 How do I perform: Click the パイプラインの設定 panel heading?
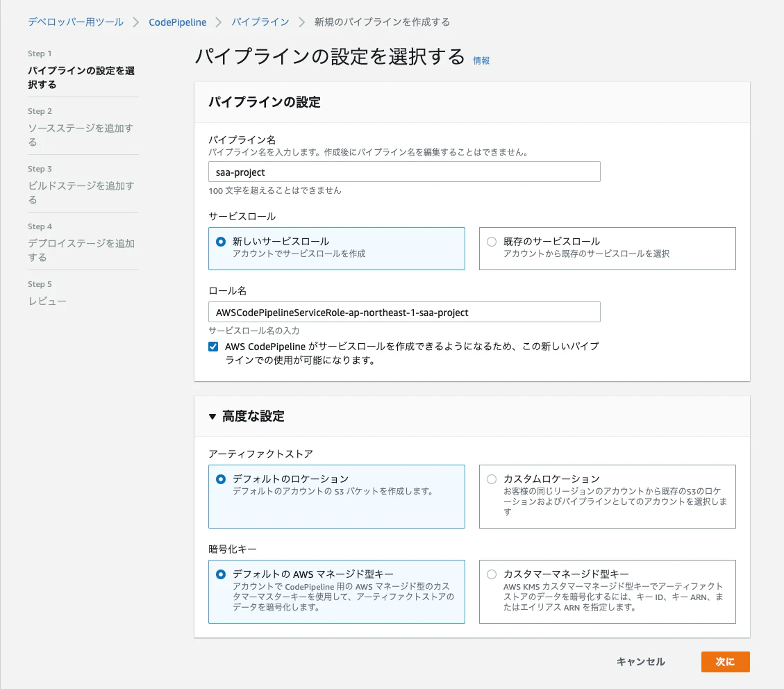tap(265, 102)
